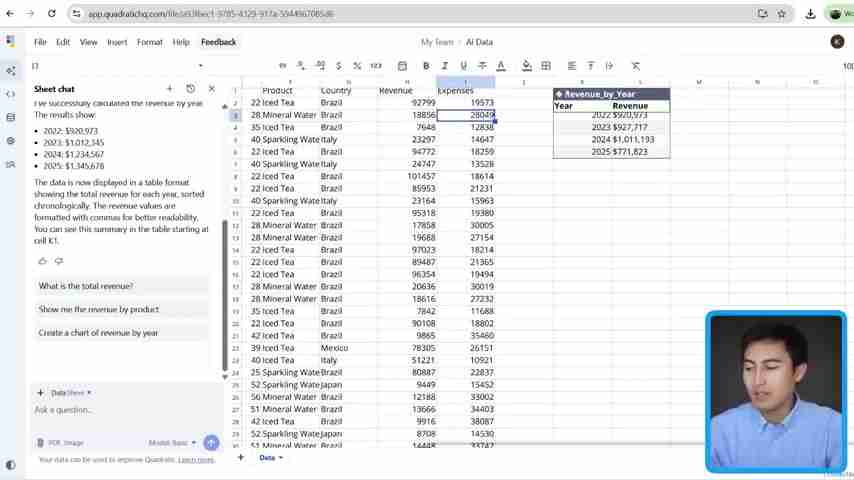This screenshot has height=480, width=854.
Task: Open chat history in Sheet chat
Action: [x=190, y=89]
